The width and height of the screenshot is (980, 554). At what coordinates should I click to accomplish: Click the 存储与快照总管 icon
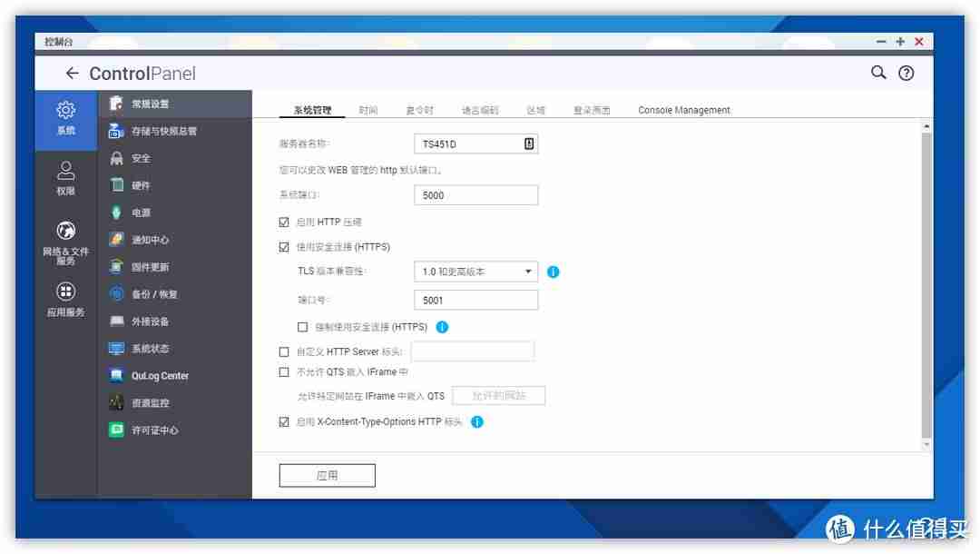click(x=116, y=131)
